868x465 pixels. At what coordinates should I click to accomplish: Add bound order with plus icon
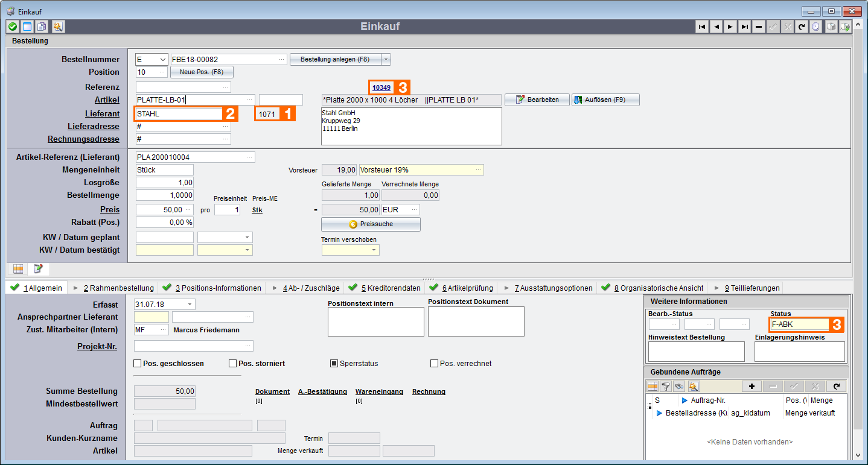coord(752,387)
